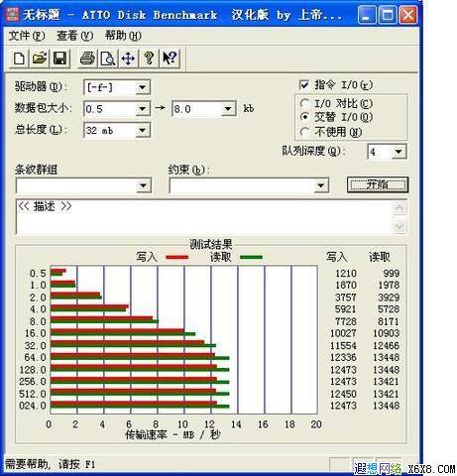Viewport: 457px width, 476px height.
Task: Select the I/O 对比 radio option
Action: point(304,103)
